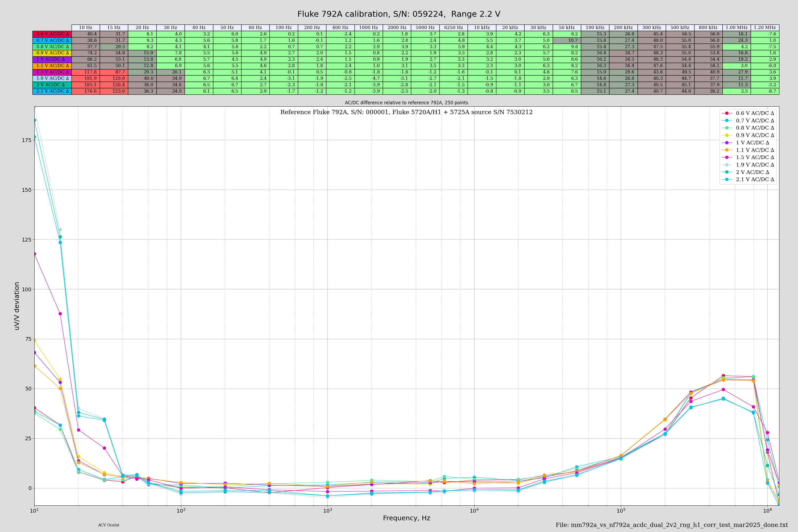798x532 pixels.
Task: Click legend entry "1.5 V AC/DC Δ"
Action: coord(748,157)
